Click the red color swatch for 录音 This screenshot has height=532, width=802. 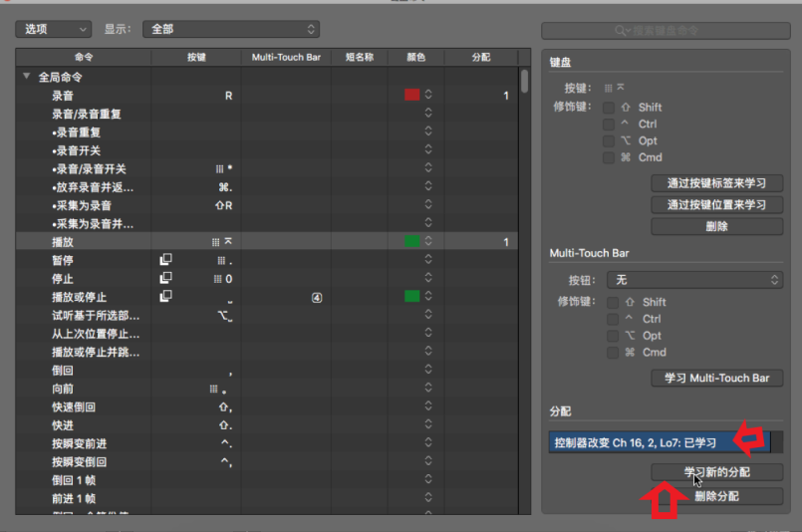pyautogui.click(x=411, y=96)
